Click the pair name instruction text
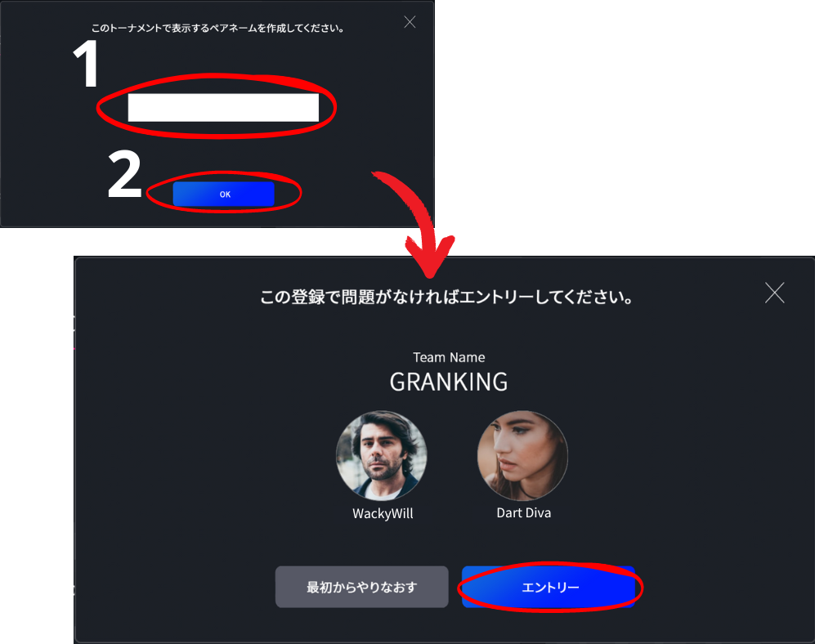The width and height of the screenshot is (815, 644). 217,28
